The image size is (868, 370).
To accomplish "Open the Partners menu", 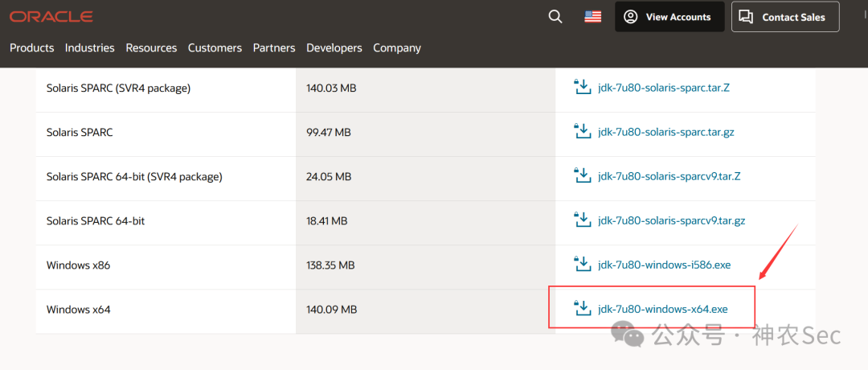I will coord(274,48).
